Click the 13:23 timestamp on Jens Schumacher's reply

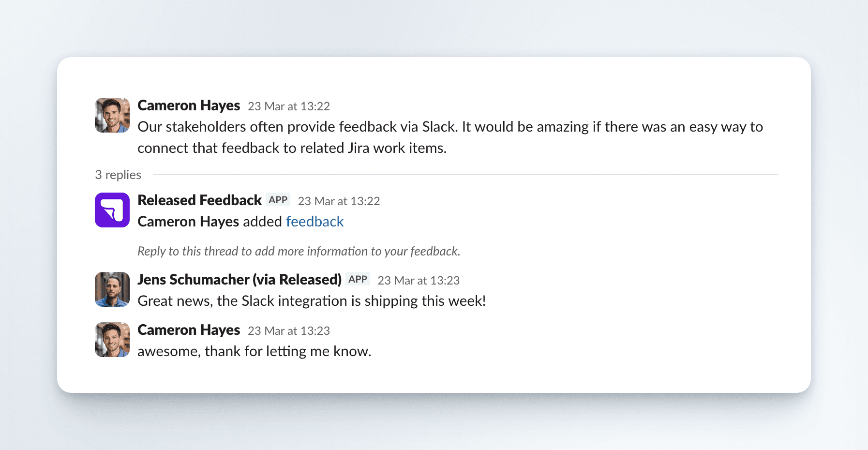419,281
